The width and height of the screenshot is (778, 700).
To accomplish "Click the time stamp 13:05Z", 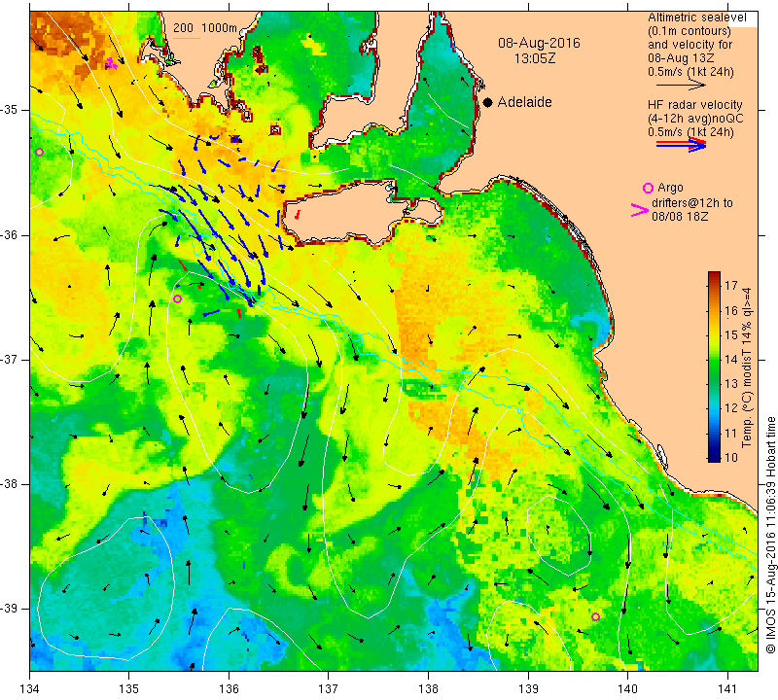I will (x=534, y=58).
